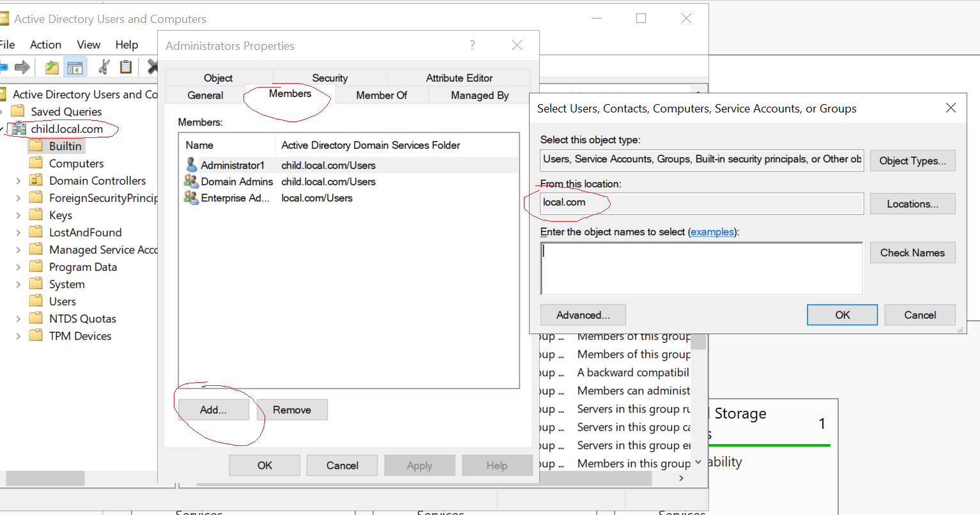The height and width of the screenshot is (515, 980).
Task: Click the Name column header
Action: [227, 145]
